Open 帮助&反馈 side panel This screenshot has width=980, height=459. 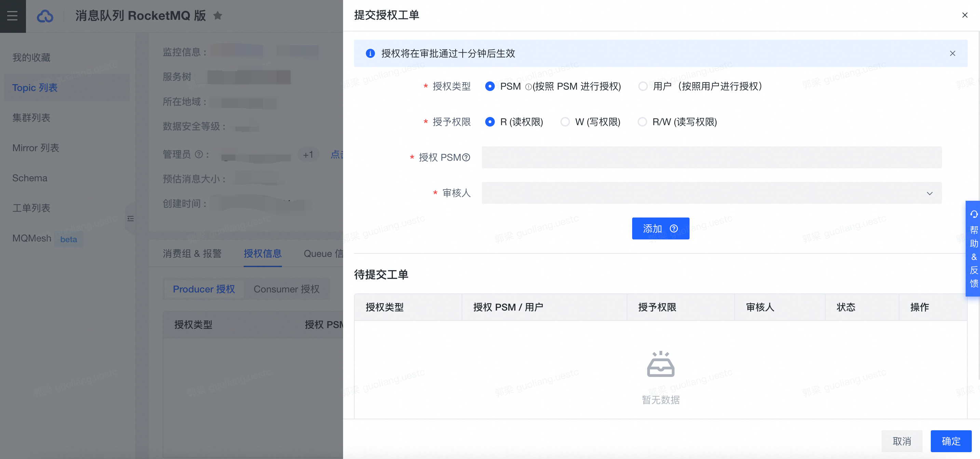click(x=973, y=248)
